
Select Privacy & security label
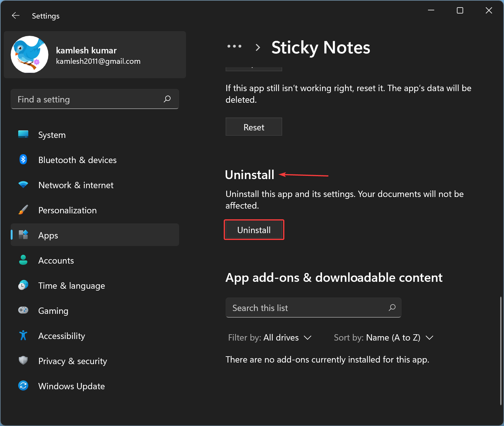pos(73,361)
